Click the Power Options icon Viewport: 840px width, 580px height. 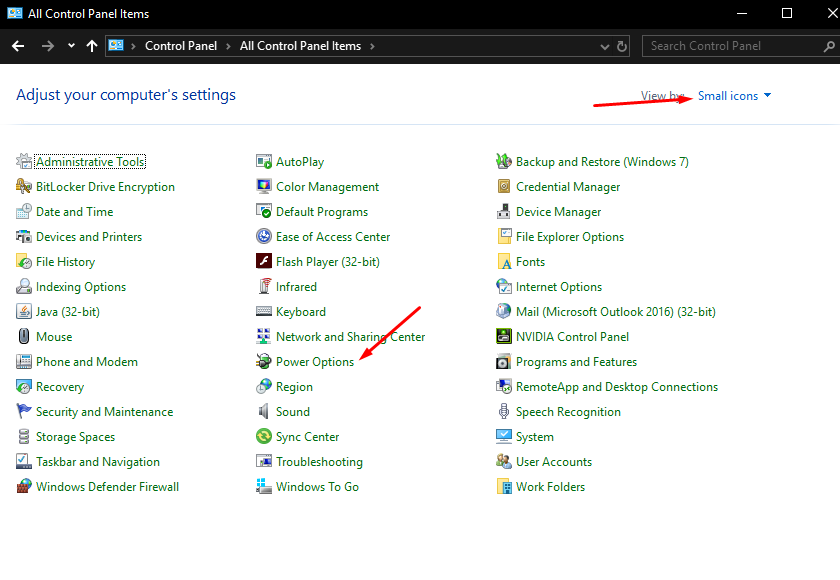[264, 362]
